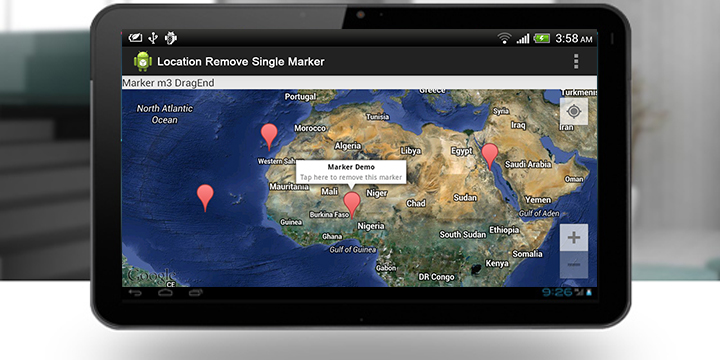Tap the 9:26 clock in system bar
Image resolution: width=720 pixels, height=360 pixels.
click(557, 292)
